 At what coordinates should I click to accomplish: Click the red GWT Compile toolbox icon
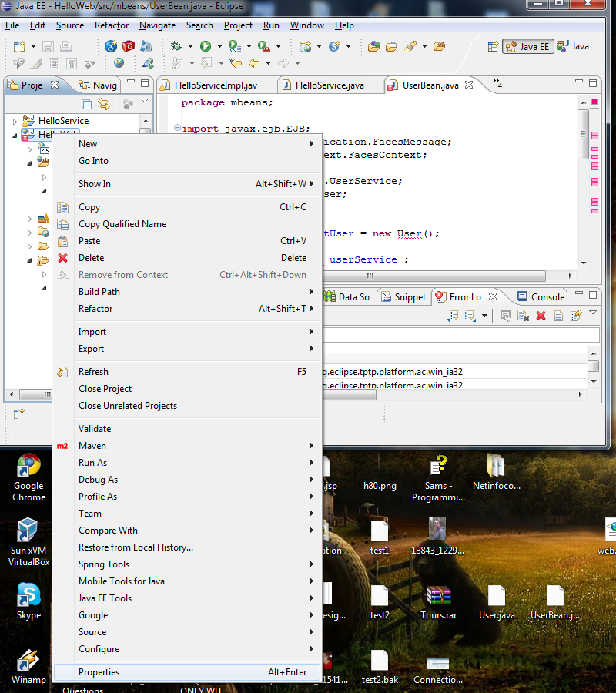coord(128,46)
